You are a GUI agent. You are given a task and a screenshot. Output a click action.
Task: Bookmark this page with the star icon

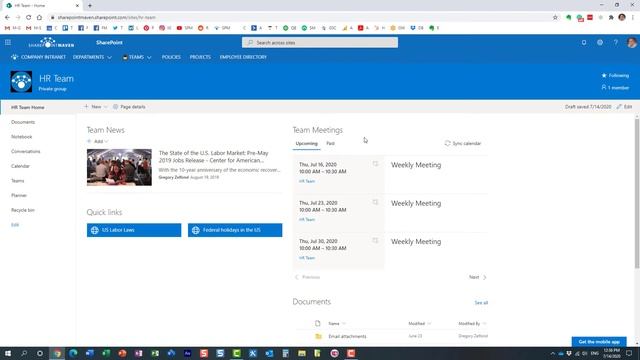point(555,17)
